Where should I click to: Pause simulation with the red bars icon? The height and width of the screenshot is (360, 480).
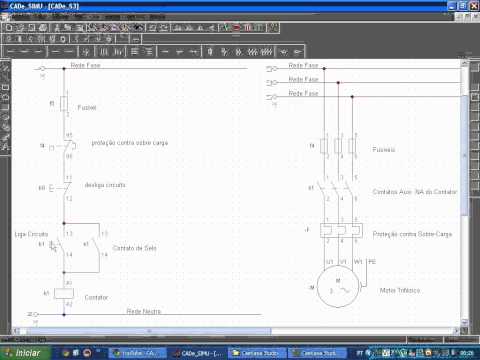point(248,28)
